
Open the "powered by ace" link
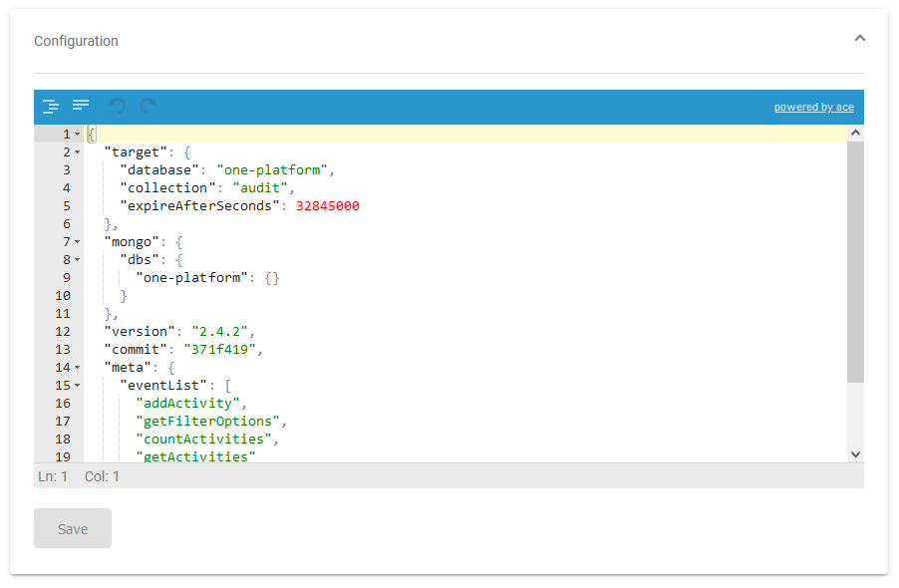pos(813,107)
